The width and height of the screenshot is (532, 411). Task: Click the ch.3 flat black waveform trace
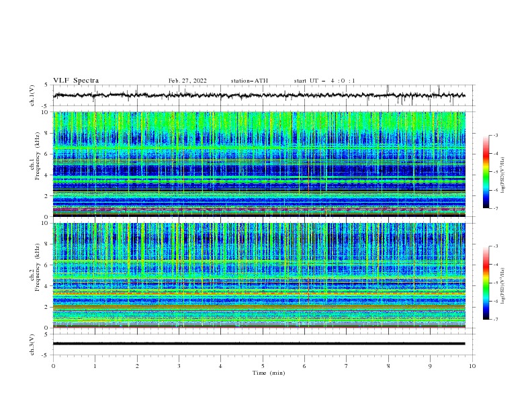tap(259, 344)
